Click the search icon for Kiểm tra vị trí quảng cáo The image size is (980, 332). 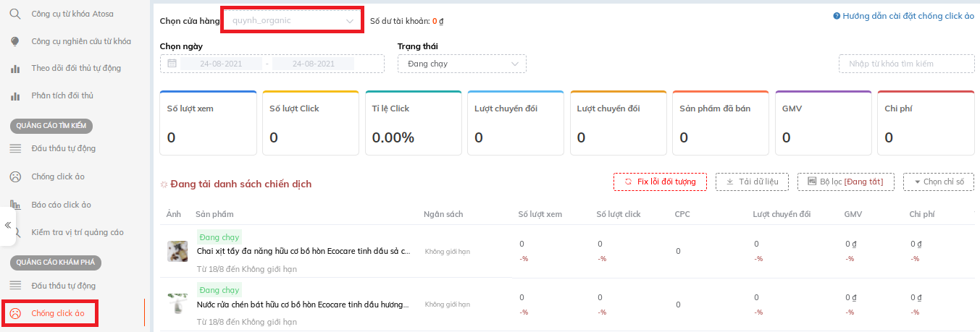(15, 232)
